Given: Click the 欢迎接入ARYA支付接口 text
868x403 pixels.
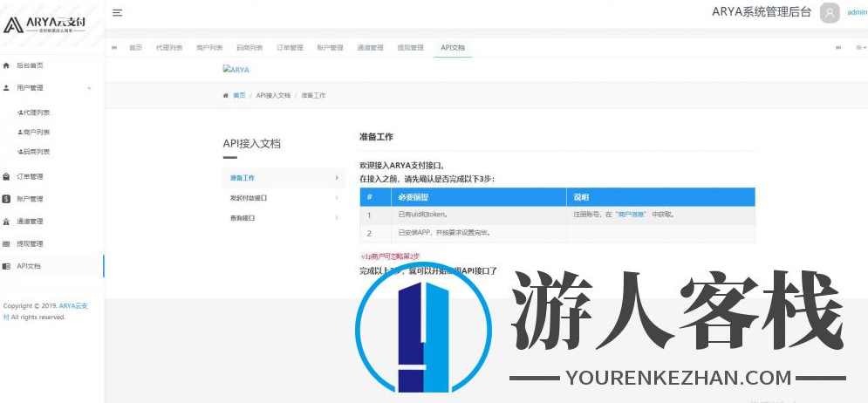Looking at the screenshot, I should click(x=402, y=166).
